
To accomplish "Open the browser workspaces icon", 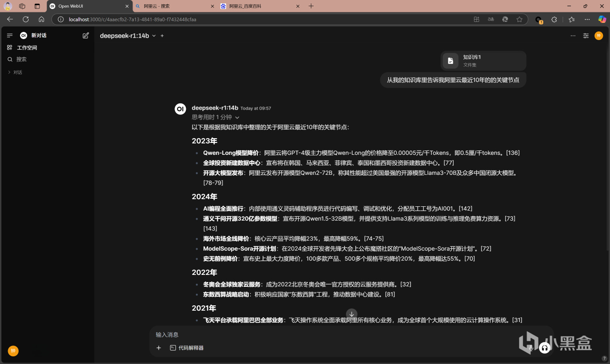I will click(22, 6).
